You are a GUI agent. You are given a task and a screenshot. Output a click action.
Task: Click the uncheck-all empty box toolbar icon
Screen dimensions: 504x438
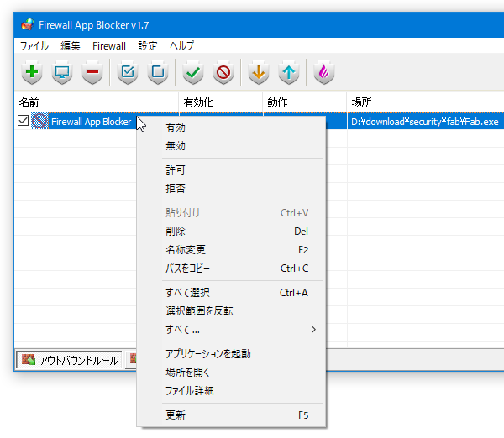(158, 72)
